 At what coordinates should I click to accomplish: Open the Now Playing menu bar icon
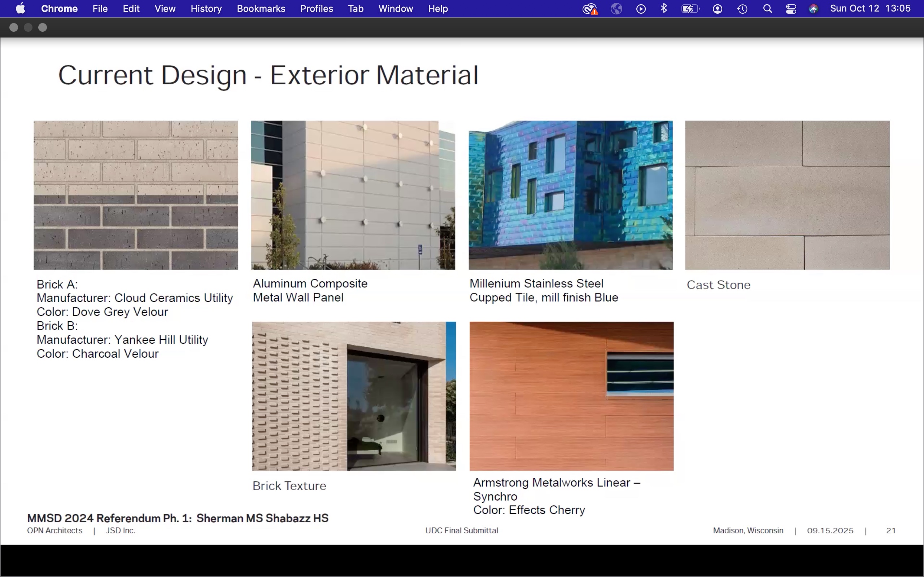641,9
